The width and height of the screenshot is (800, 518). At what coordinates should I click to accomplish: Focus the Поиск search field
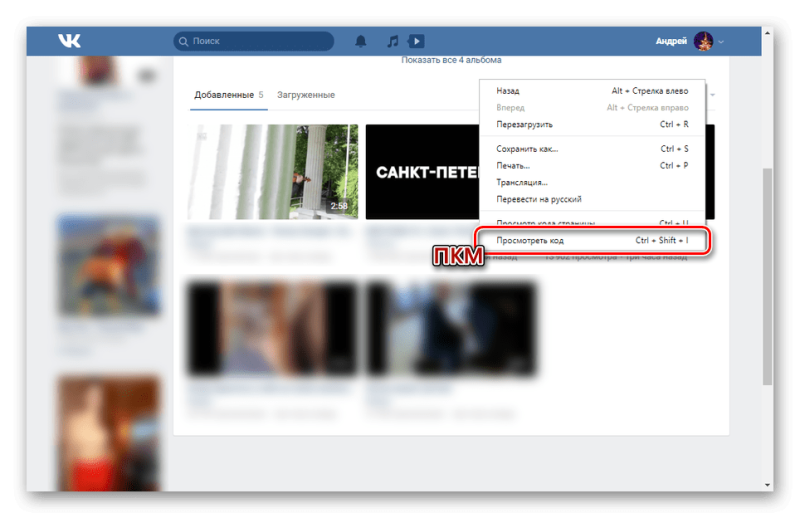(254, 41)
